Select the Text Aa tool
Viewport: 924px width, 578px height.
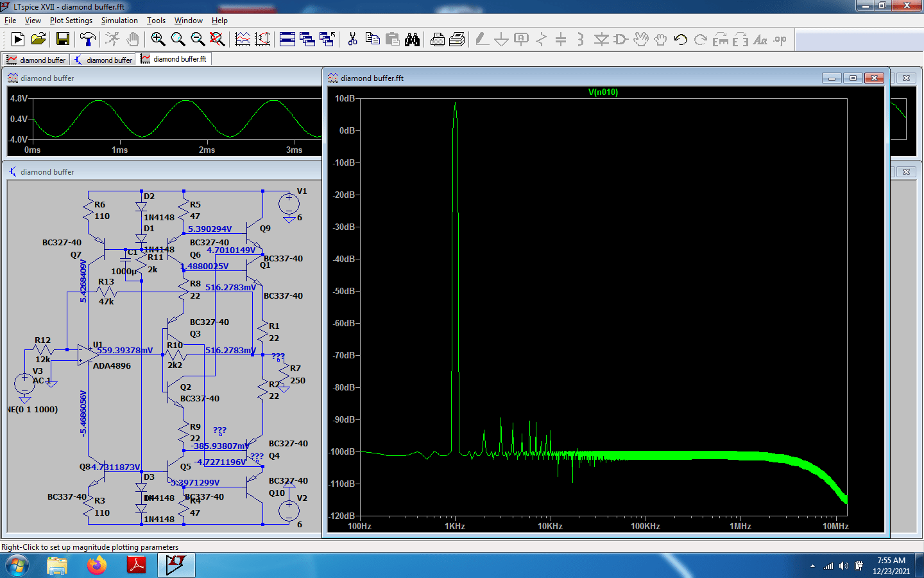(760, 39)
